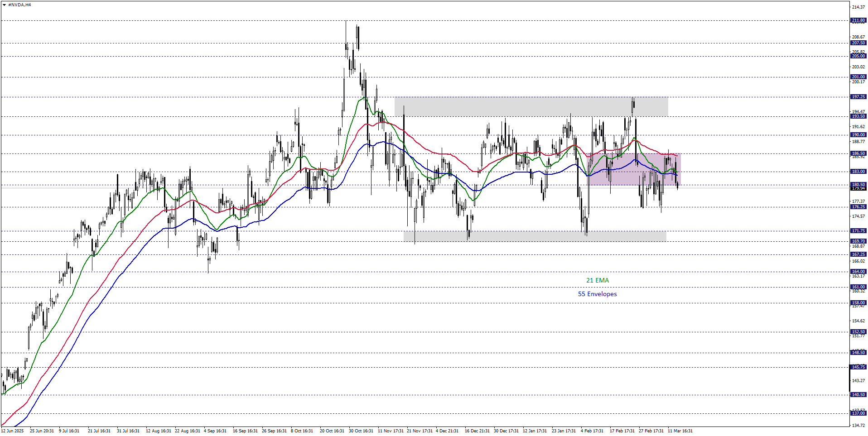
Task: Click the 211.80 price level tag
Action: pos(858,20)
